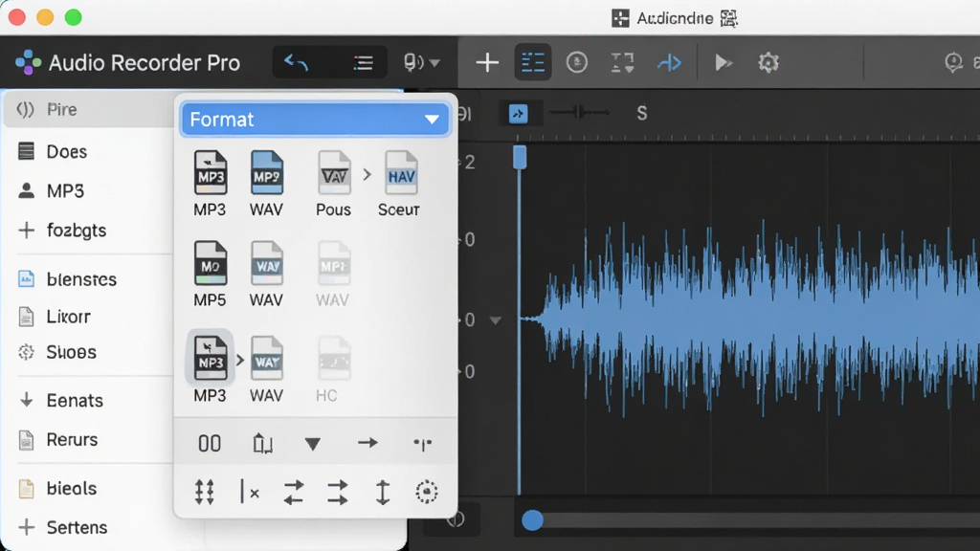
Task: Open the down triangle in the popup toolbar
Action: coord(313,444)
